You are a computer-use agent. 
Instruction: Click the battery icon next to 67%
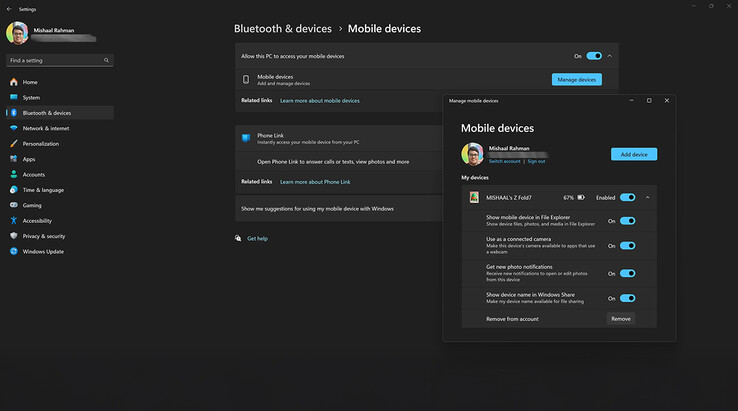(581, 198)
